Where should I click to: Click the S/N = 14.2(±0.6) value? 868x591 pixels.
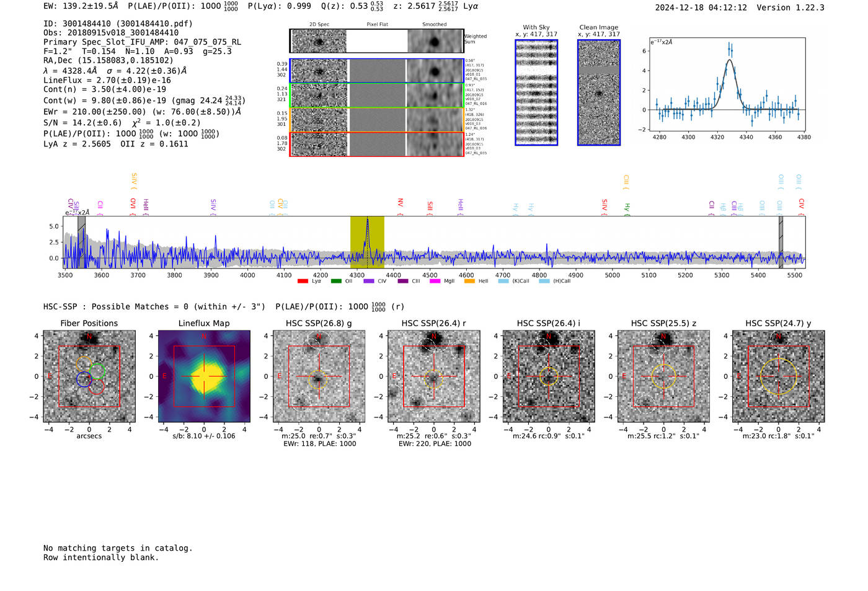tap(82, 123)
